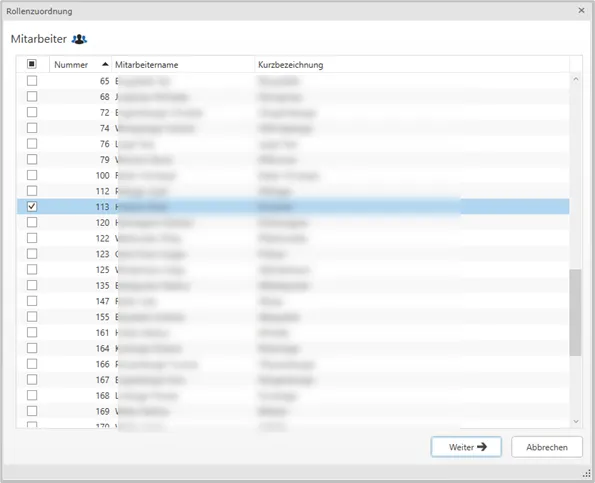
Task: Sort by the Kurzbezeichnung column header
Action: coord(412,65)
